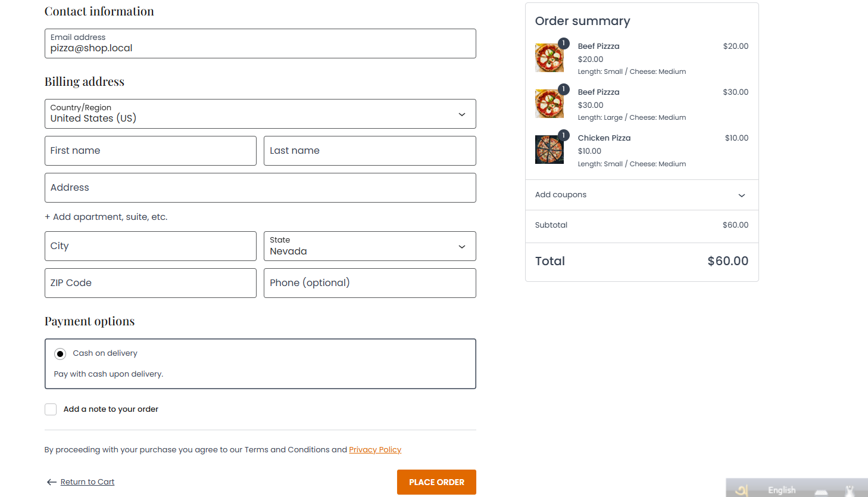Click Add apartment, suite, etc. link
This screenshot has width=868, height=497.
click(106, 217)
